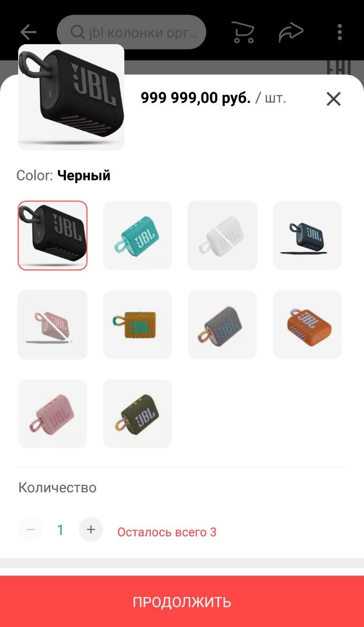This screenshot has width=364, height=627.
Task: Tap the share arrow icon
Action: coord(291,32)
